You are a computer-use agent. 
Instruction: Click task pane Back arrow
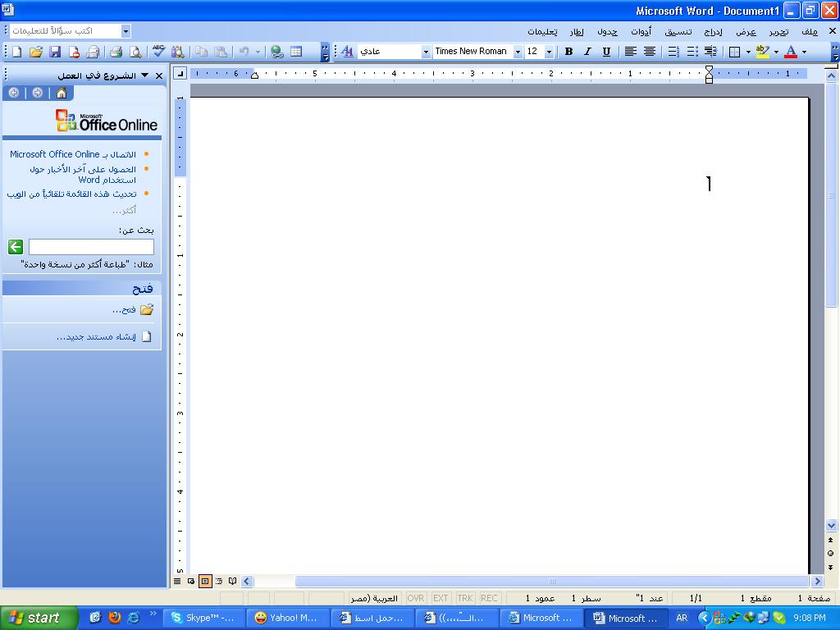pos(14,94)
